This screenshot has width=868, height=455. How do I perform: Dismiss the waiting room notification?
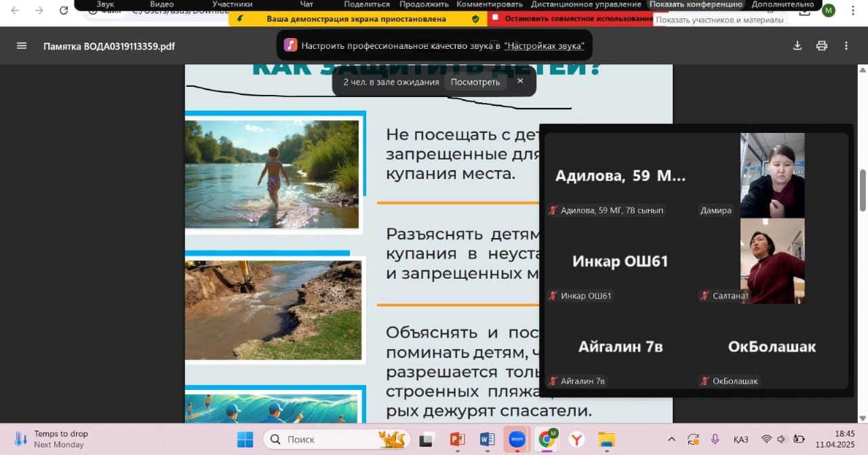520,81
